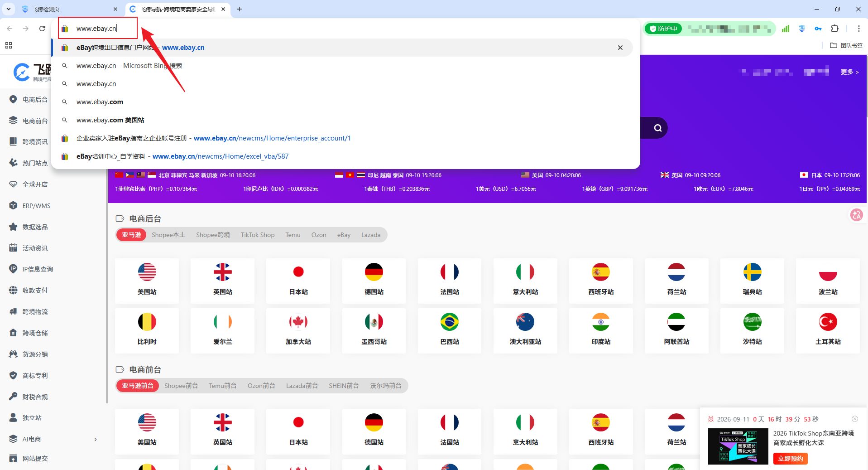Open the 企业卖家入驻eBay指南 suggestion
The width and height of the screenshot is (868, 470).
coord(342,138)
